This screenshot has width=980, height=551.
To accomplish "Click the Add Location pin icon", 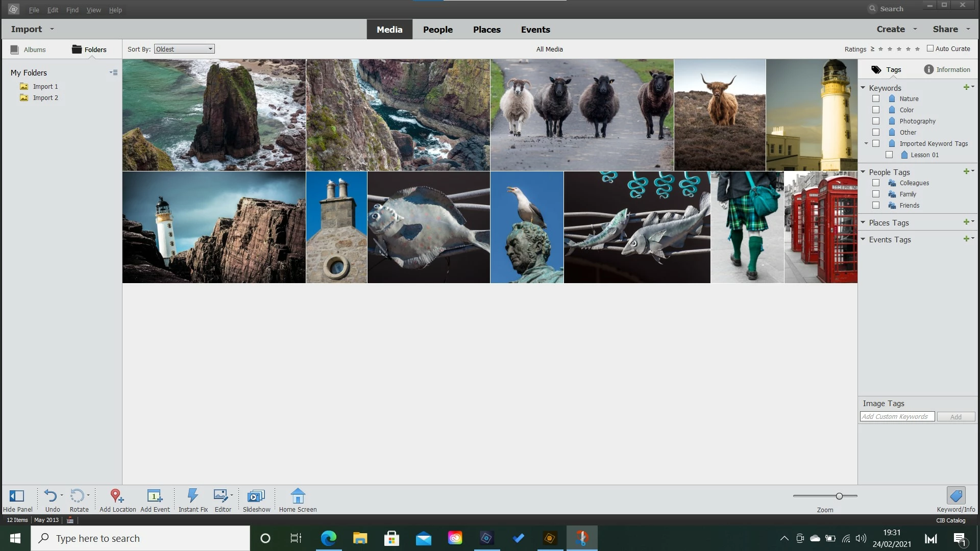I will point(117,496).
